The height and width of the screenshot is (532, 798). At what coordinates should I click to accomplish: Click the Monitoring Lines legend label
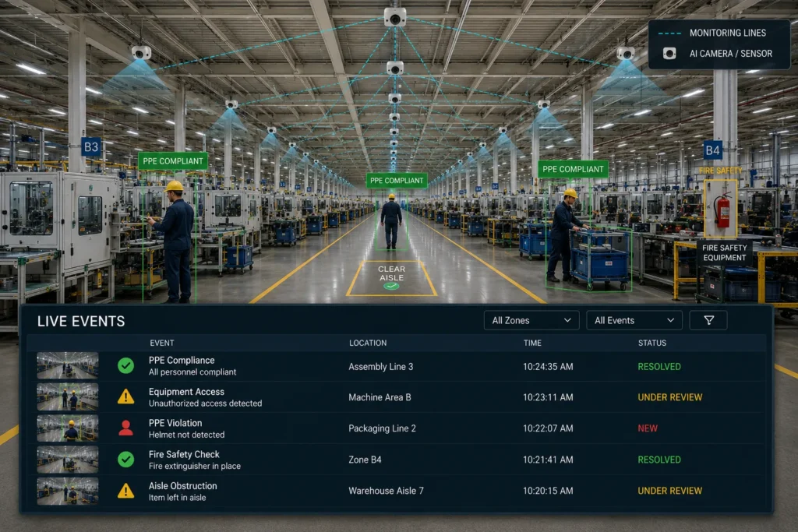pos(727,33)
